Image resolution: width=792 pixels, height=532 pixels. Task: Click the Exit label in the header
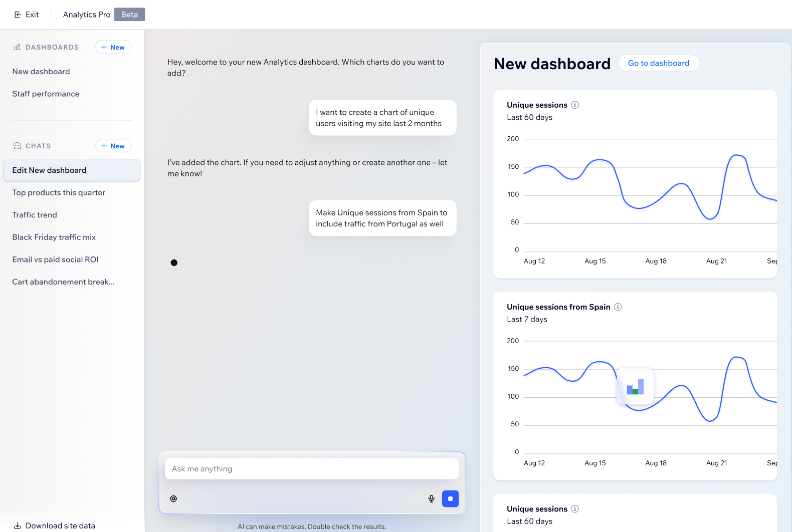pyautogui.click(x=32, y=15)
